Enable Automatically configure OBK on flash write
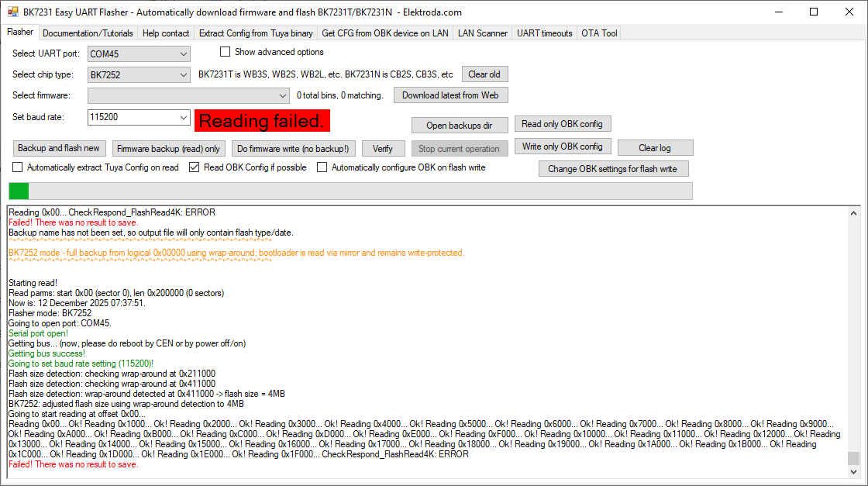The image size is (868, 486). (x=322, y=167)
